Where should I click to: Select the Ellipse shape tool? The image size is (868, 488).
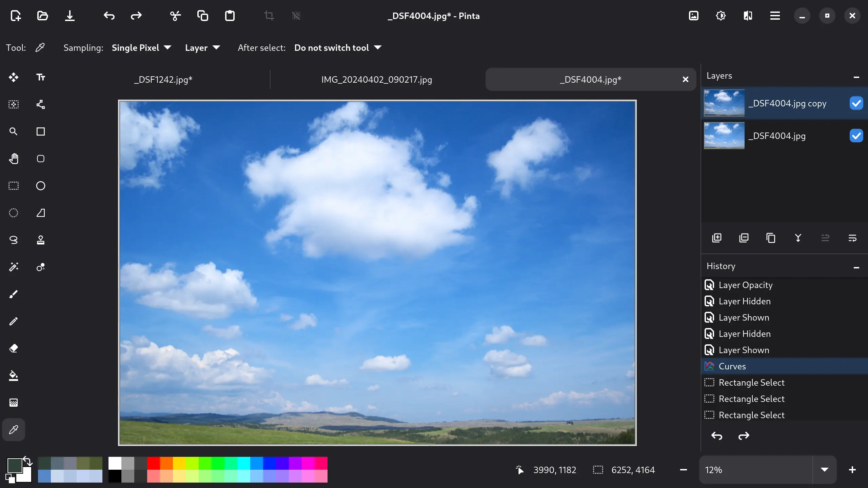pos(41,186)
